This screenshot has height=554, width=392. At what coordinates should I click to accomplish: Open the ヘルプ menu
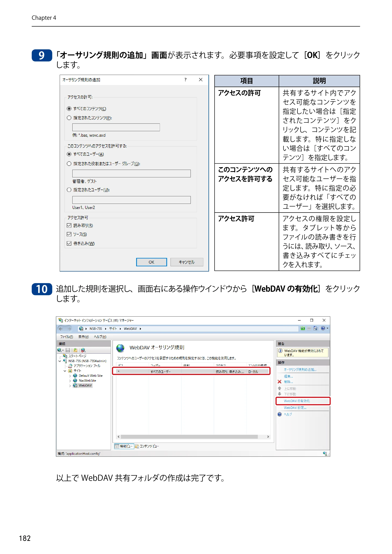click(100, 337)
